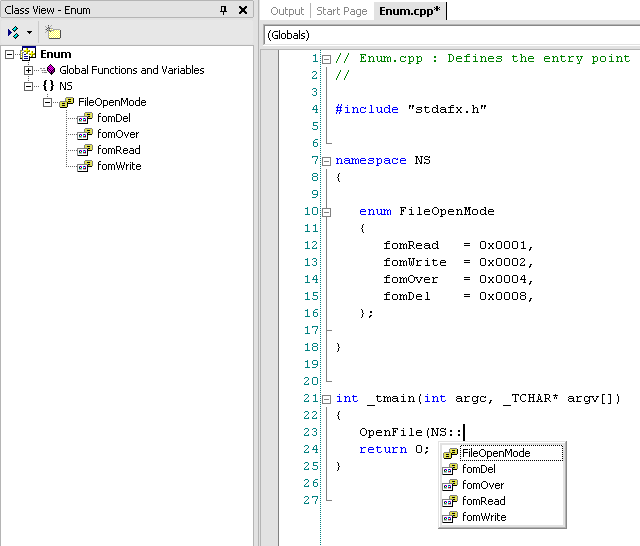
Task: Toggle the Class View auto-hide pin
Action: coord(223,10)
